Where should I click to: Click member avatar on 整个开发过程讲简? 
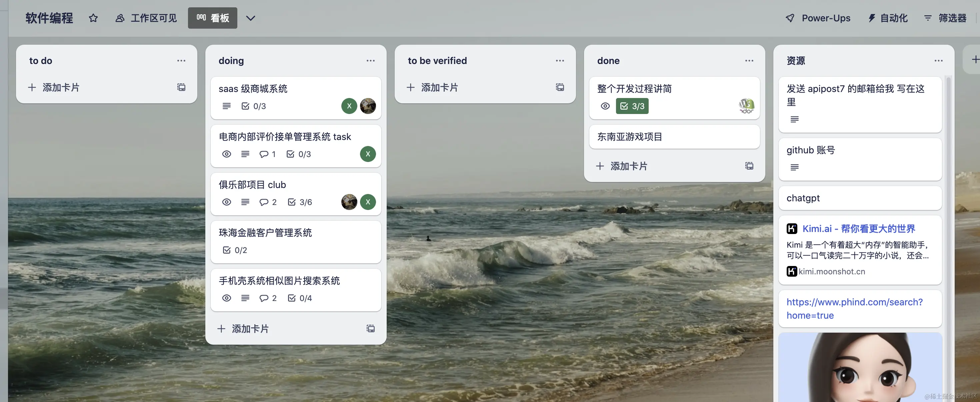click(746, 106)
